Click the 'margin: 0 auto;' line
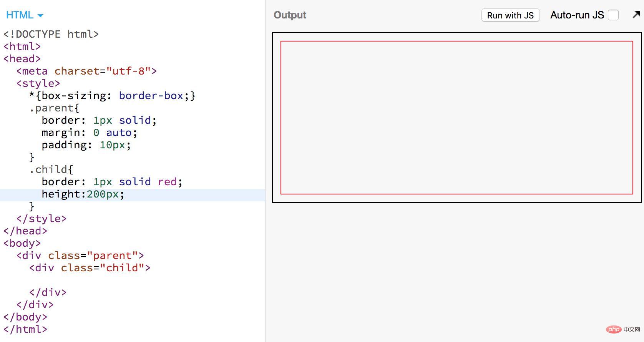Image resolution: width=644 pixels, height=342 pixels. 89,133
